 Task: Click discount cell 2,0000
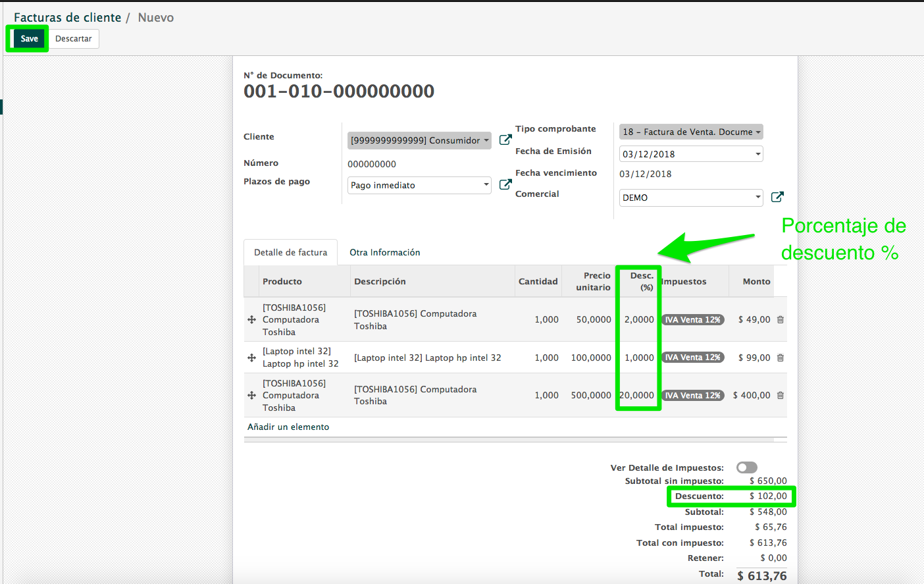click(639, 319)
